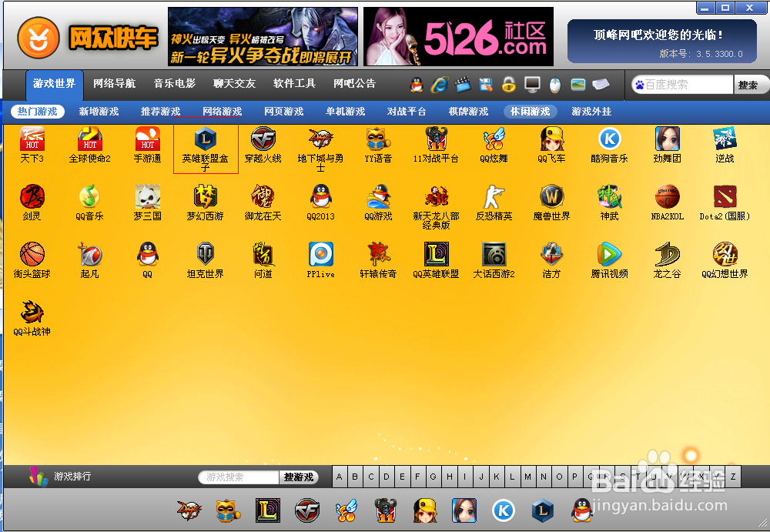
Task: Start 龙之谷 game
Action: coord(667,260)
